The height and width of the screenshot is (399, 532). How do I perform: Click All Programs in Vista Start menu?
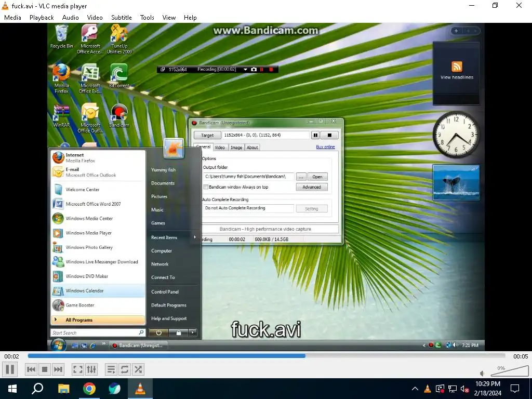click(98, 320)
